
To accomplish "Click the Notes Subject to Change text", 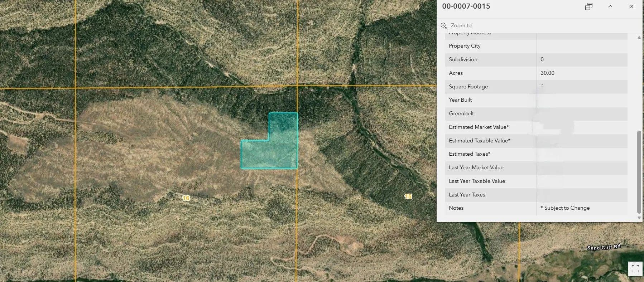I will pyautogui.click(x=567, y=208).
